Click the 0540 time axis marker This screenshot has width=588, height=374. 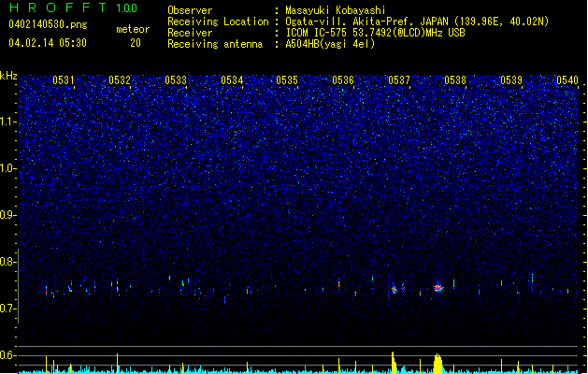click(x=567, y=80)
